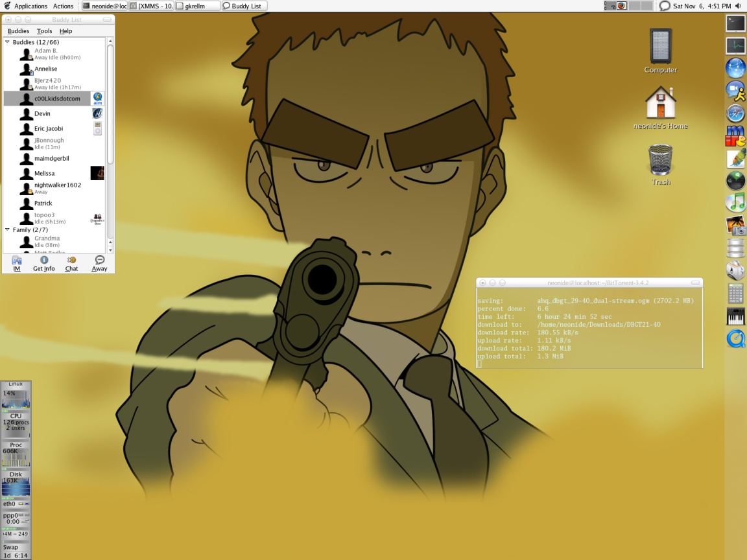
Task: Open the Applications menu
Action: click(30, 6)
